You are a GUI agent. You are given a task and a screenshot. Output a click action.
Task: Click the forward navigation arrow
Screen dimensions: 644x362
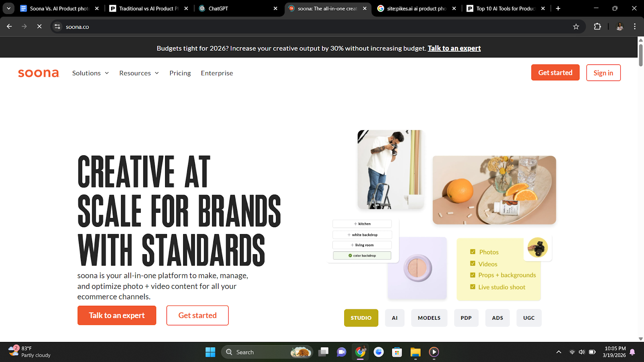click(24, 27)
